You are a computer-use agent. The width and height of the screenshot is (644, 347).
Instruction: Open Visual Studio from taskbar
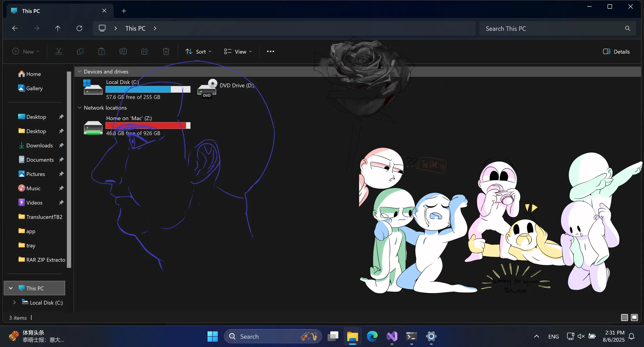coord(392,337)
